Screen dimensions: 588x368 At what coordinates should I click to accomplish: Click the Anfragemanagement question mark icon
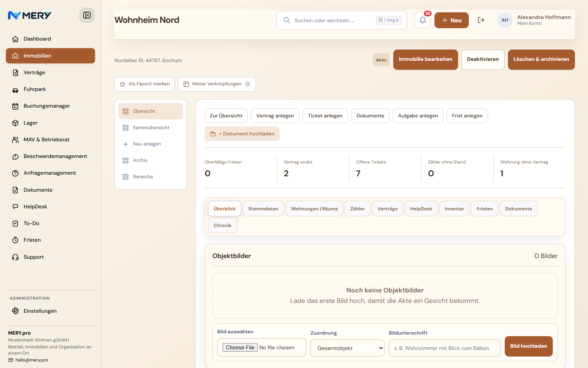15,173
